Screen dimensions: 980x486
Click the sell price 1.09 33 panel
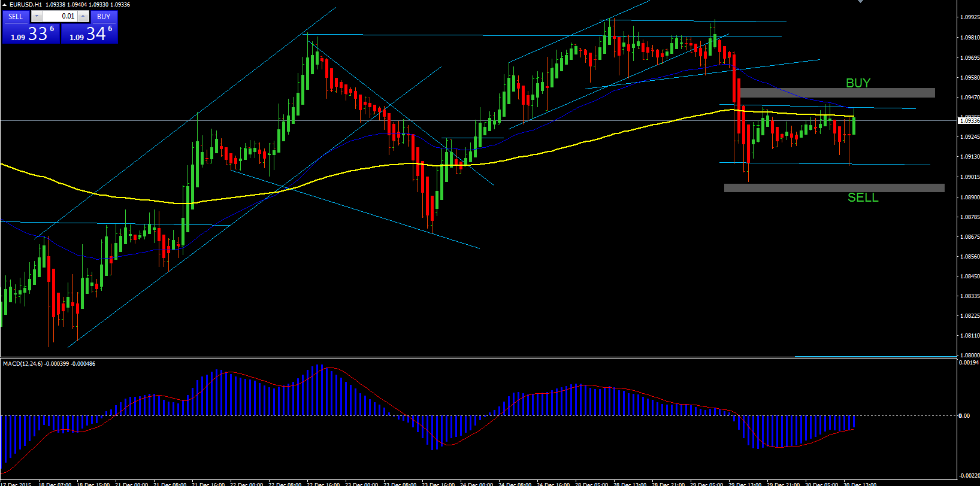point(31,34)
